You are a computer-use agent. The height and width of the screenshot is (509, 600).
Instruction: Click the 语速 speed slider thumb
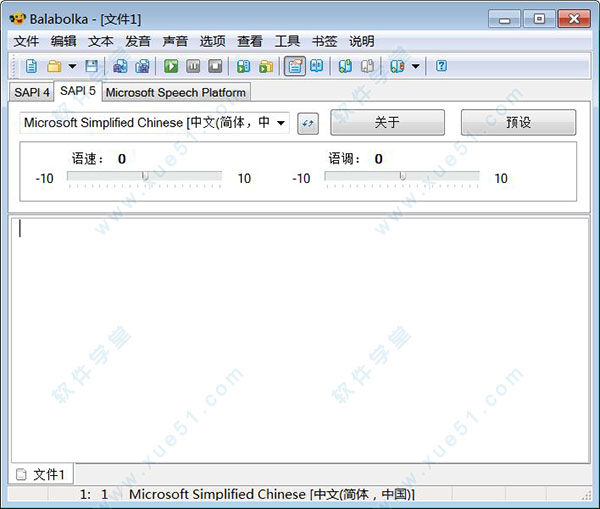[145, 176]
